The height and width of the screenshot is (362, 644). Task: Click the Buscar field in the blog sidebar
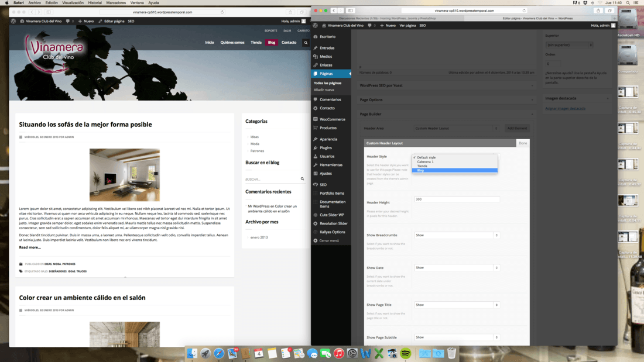tap(272, 179)
